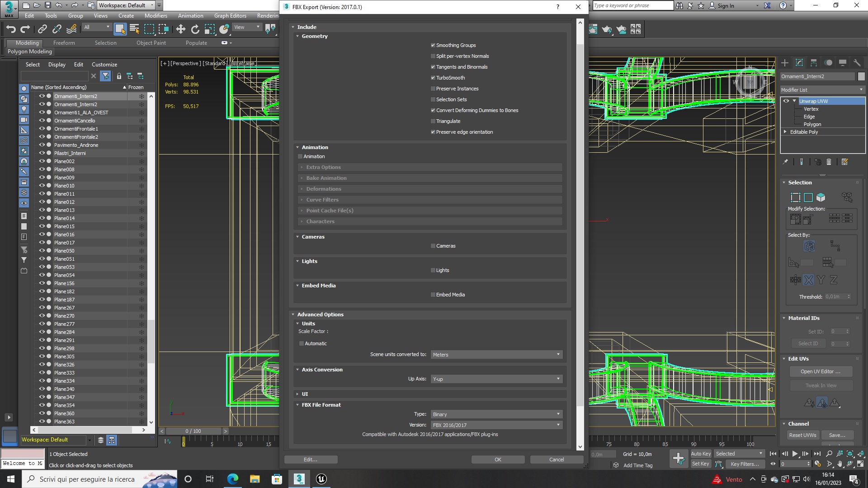Select the Link tool icon
The width and height of the screenshot is (868, 488).
point(42,29)
